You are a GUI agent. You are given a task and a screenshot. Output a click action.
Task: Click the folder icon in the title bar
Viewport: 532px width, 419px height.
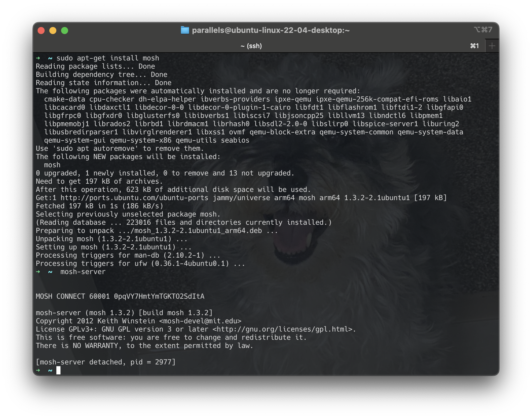click(185, 30)
